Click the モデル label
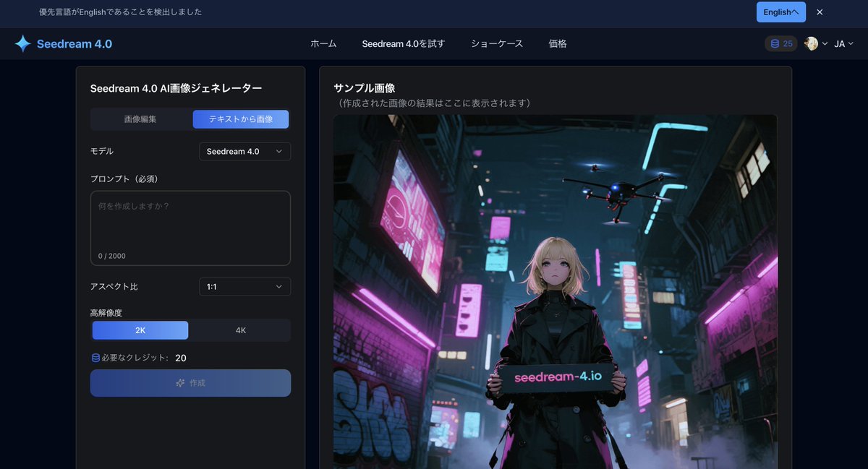Image resolution: width=868 pixels, height=469 pixels. tap(102, 152)
